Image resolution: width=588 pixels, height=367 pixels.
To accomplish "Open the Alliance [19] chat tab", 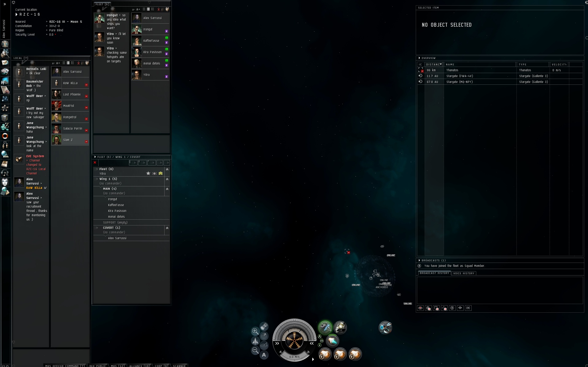I will click(x=140, y=365).
